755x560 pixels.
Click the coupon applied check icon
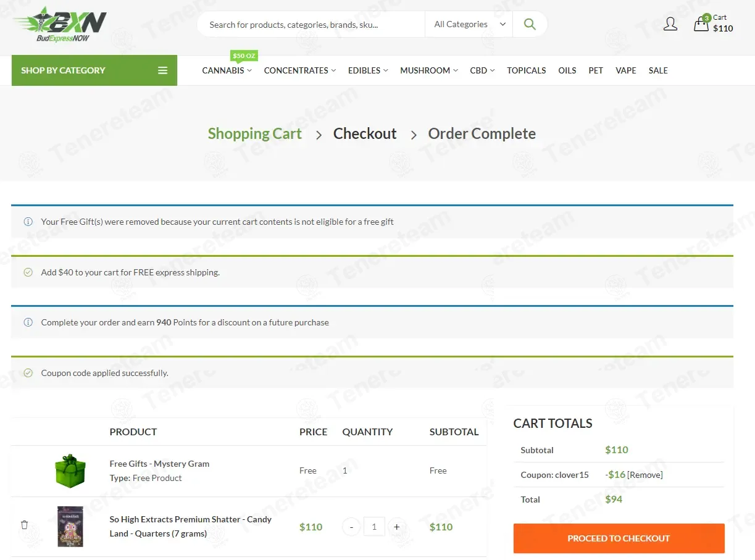(x=28, y=373)
